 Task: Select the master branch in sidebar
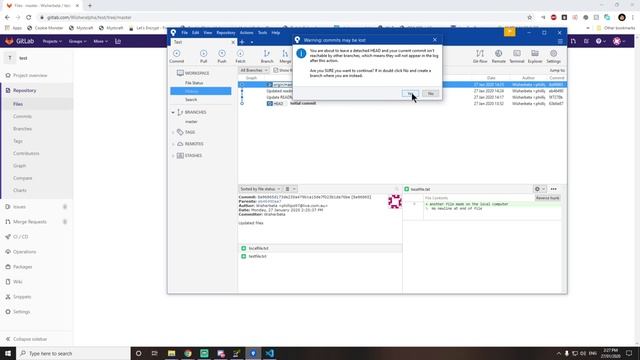coord(191,122)
